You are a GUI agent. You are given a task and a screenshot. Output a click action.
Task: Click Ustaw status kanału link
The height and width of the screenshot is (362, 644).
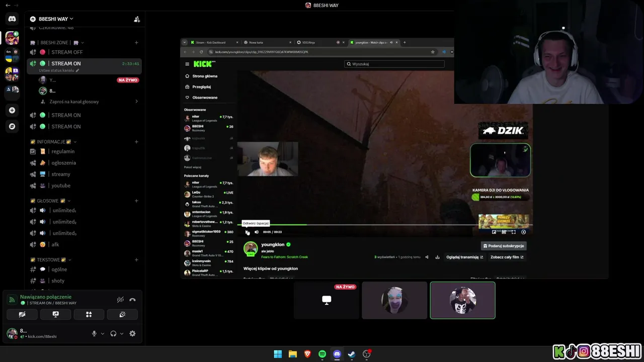coord(59,70)
